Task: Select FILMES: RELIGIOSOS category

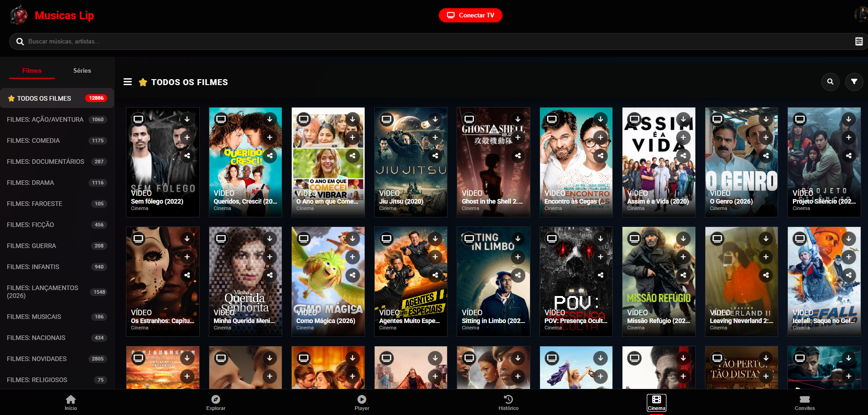Action: [x=57, y=380]
